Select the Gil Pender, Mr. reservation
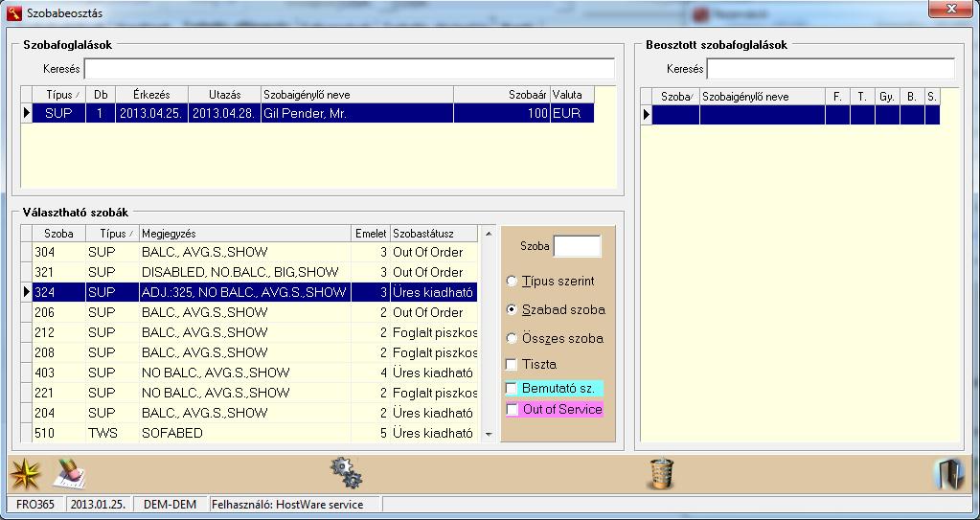 tap(308, 114)
